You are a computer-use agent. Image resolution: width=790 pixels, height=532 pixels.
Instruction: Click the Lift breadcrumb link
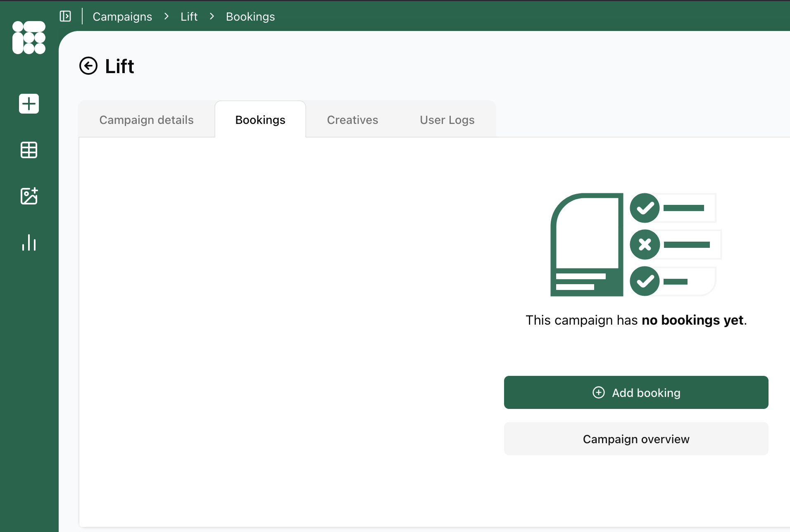click(189, 17)
